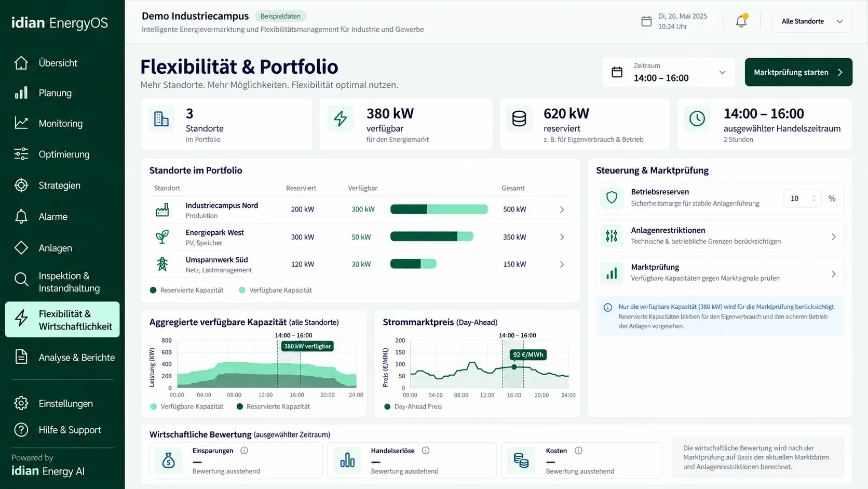Click the idian EnergyOS logo
Image resolution: width=868 pixels, height=489 pixels.
point(60,23)
